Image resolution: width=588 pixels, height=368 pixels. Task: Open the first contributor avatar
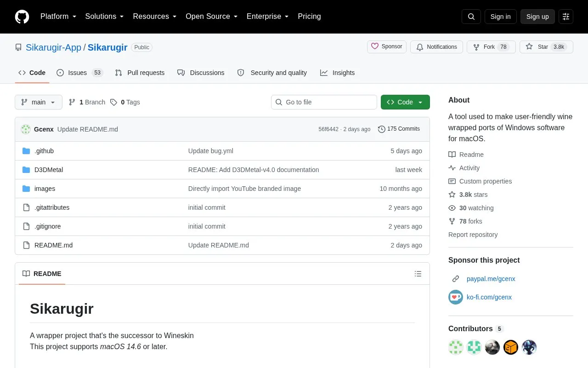pyautogui.click(x=456, y=347)
